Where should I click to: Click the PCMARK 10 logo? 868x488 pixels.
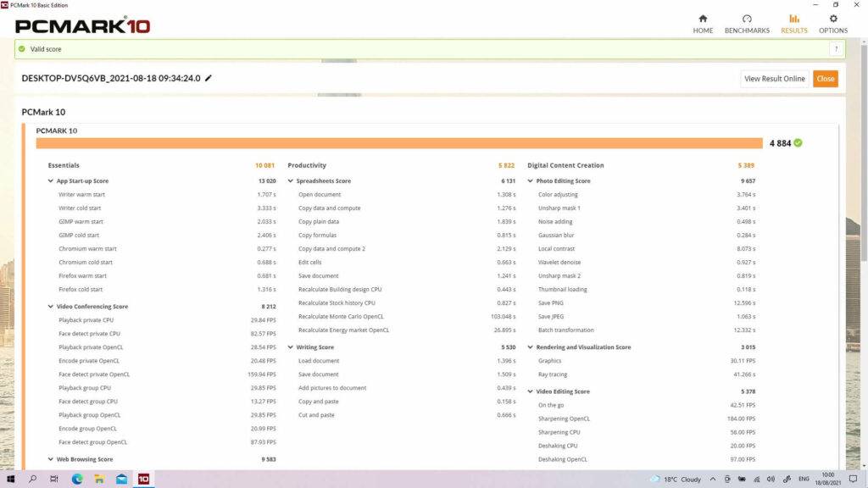tap(82, 25)
